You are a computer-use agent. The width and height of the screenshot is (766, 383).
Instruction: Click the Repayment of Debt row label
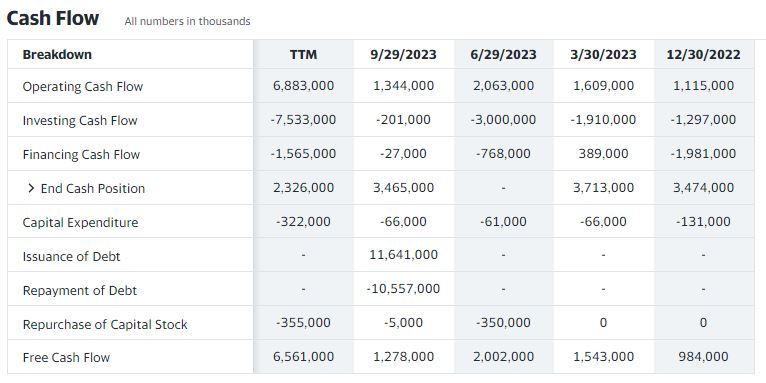click(x=80, y=291)
